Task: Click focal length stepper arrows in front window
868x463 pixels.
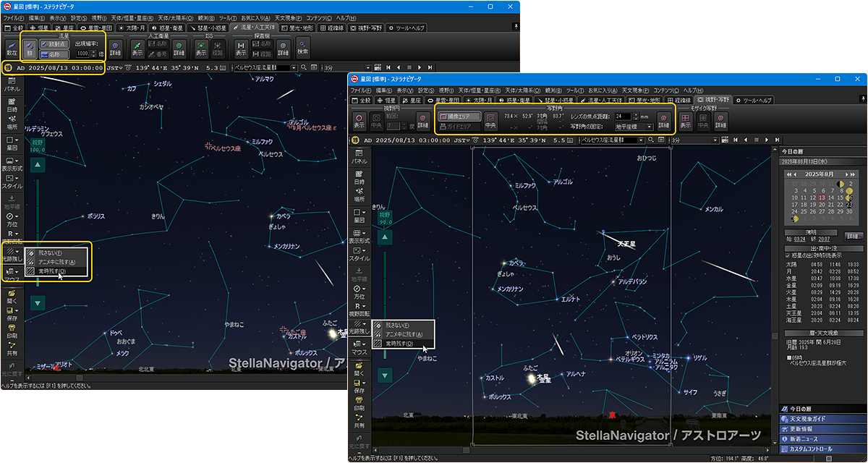Action: pyautogui.click(x=636, y=116)
